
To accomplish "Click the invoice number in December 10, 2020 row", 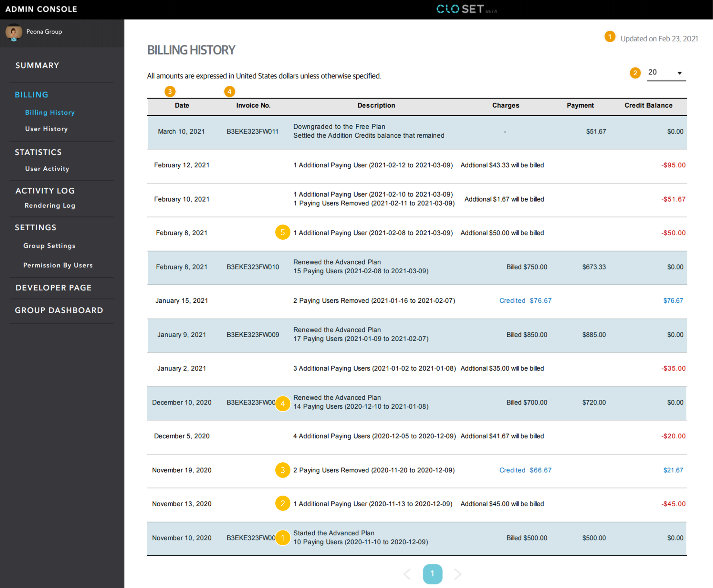I will pos(251,402).
